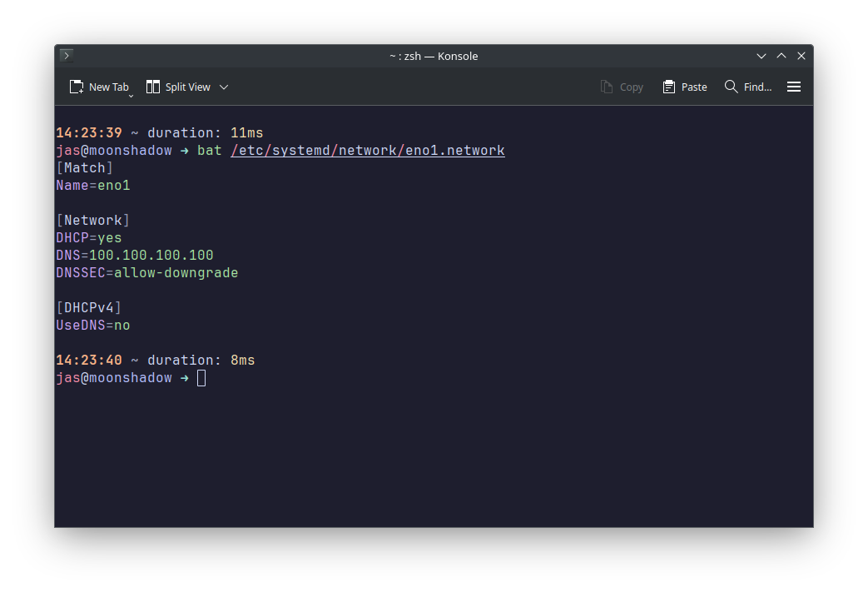Click the 14:23:39 timestamp
Screen dimensions: 868x592
(89, 133)
